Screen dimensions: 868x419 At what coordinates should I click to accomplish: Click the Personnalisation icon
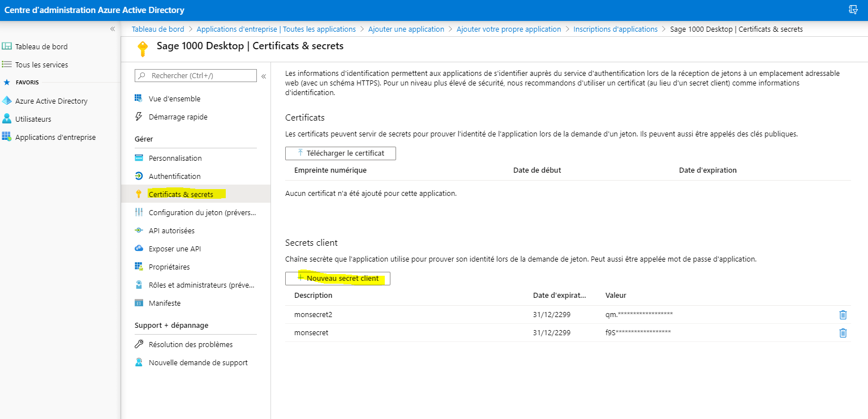139,158
